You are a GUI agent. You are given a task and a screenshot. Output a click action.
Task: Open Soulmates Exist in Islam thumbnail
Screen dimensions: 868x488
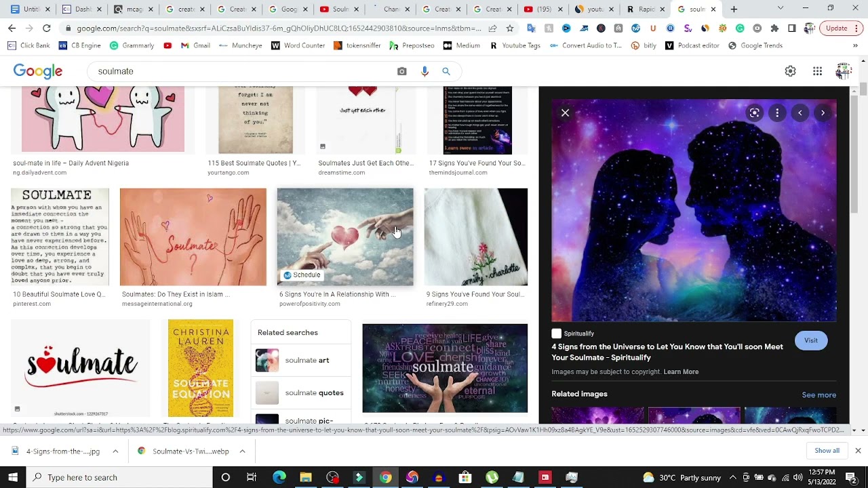tap(193, 237)
